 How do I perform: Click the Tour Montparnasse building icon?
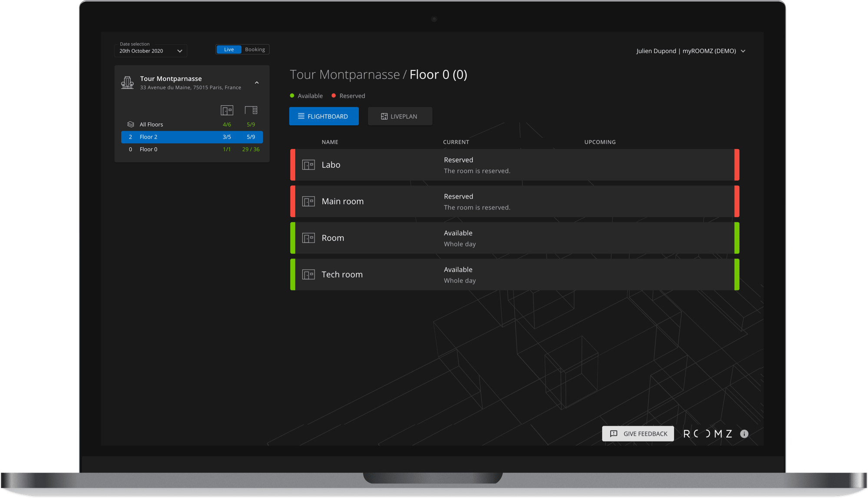point(127,83)
